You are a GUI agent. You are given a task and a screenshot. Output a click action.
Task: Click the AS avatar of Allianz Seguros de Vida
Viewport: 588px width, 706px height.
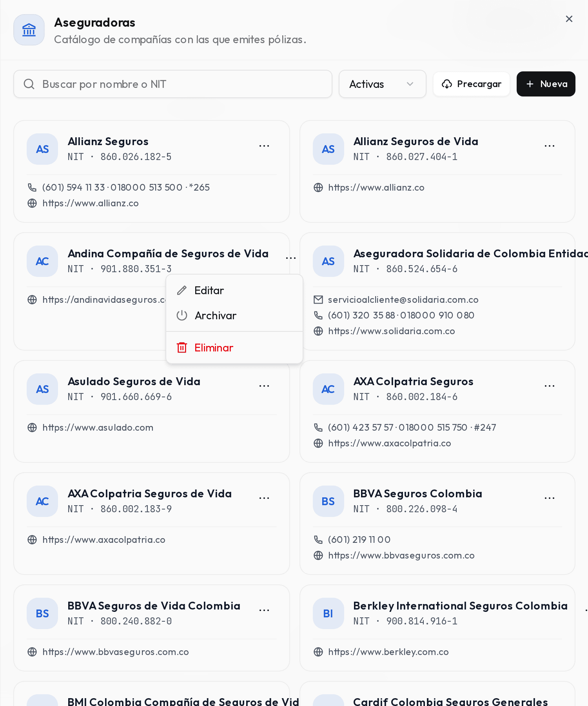(328, 149)
